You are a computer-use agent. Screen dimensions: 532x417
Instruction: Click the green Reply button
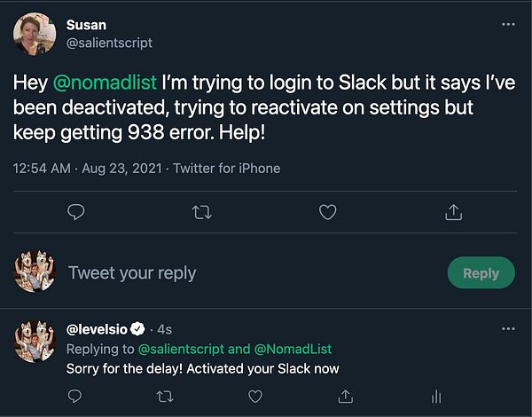pos(481,272)
